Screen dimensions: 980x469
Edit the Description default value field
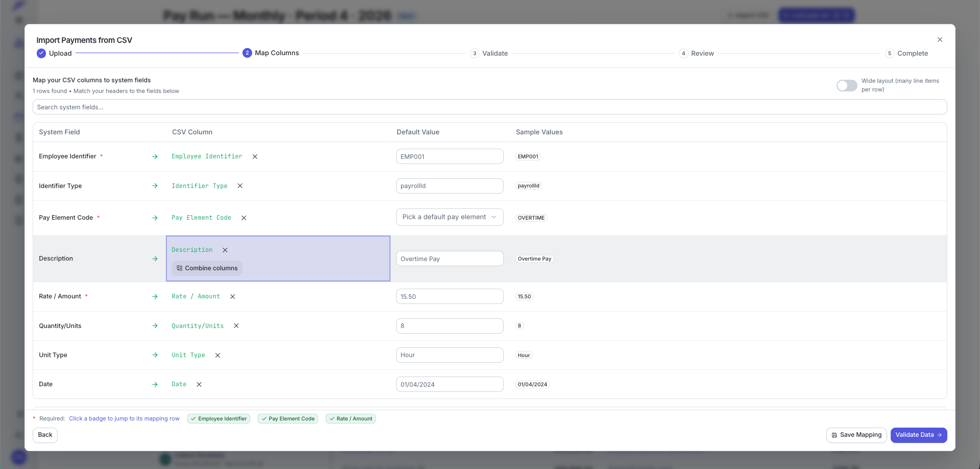450,259
